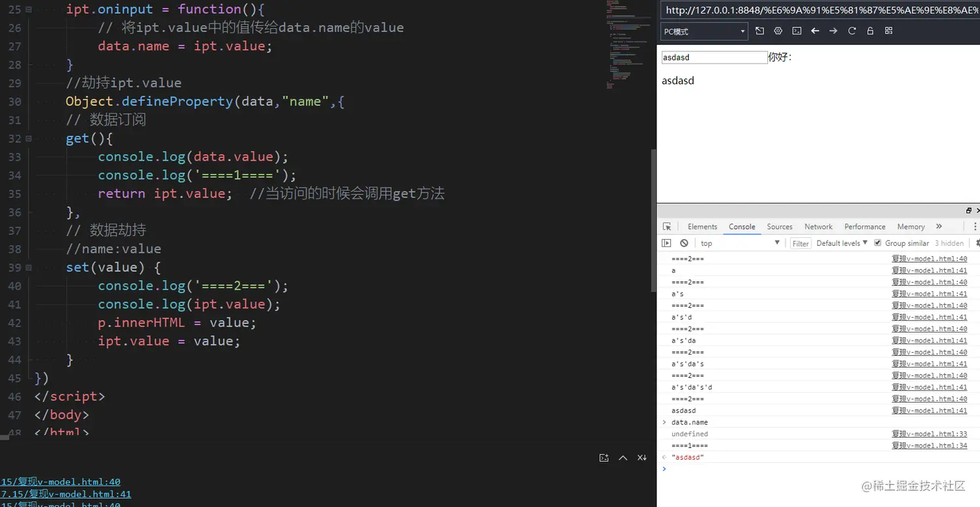Screen dimensions: 980x507
Task: Click the 'undefined' console output row
Action: [x=820, y=434]
